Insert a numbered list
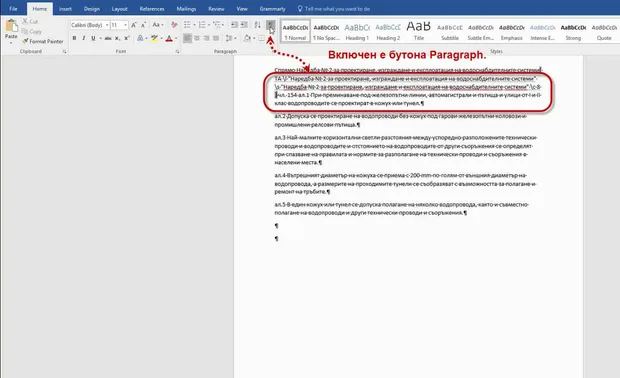620x378 pixels. (202, 25)
